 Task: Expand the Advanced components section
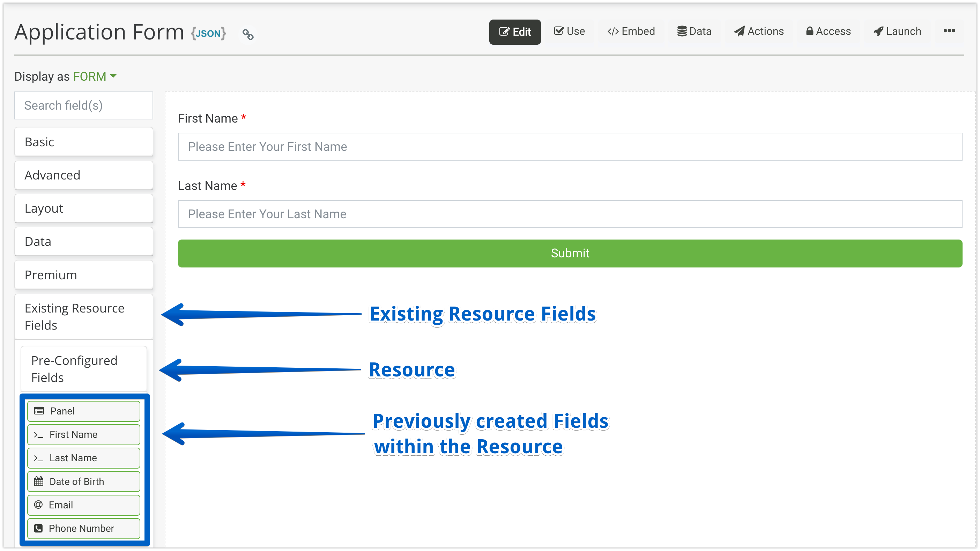(x=83, y=175)
